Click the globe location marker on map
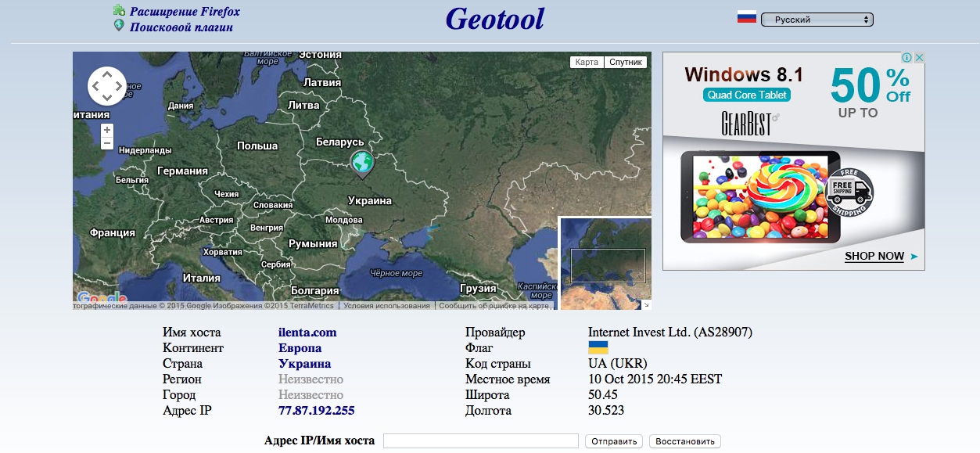Image resolution: width=980 pixels, height=453 pixels. coord(361,164)
